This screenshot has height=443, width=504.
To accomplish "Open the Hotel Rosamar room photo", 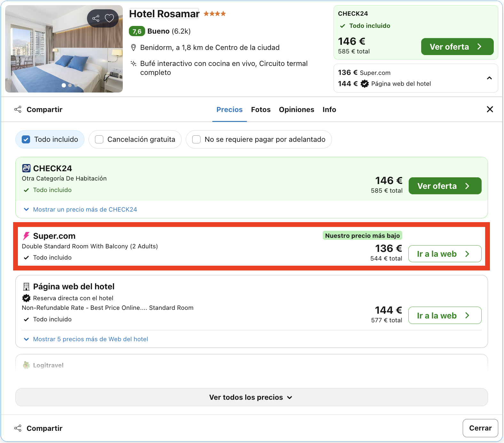I will point(64,49).
